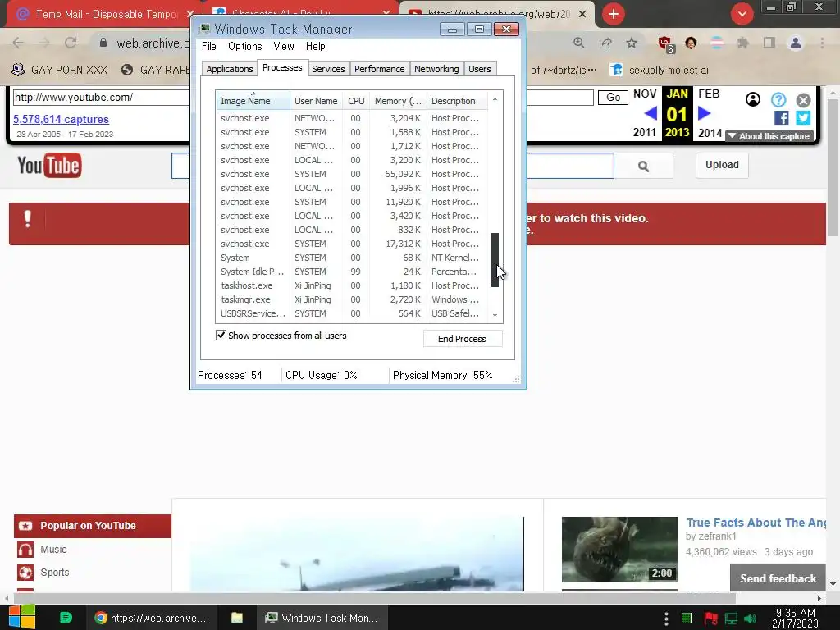Open the Chrome extensions puzzle icon
This screenshot has width=840, height=630.
(742, 43)
